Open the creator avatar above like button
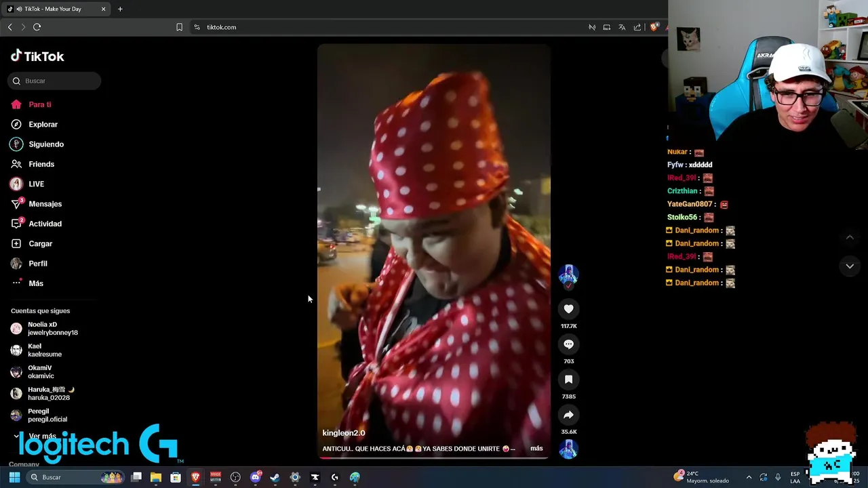868x488 pixels. coord(568,274)
